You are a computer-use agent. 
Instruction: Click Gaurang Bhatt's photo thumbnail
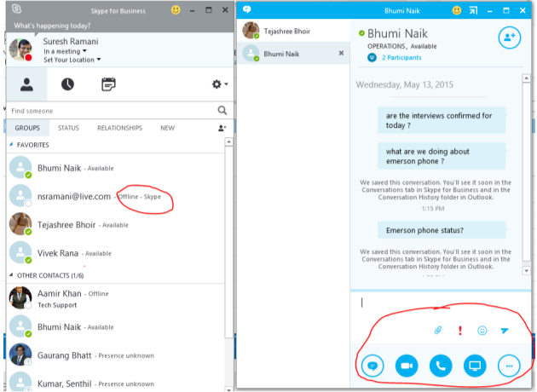pyautogui.click(x=20, y=355)
